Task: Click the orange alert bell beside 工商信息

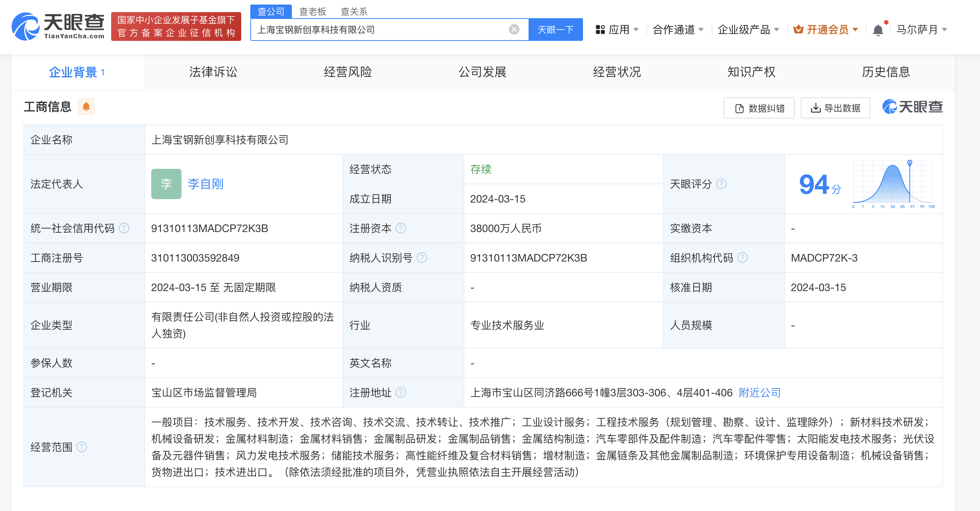Action: click(x=86, y=107)
